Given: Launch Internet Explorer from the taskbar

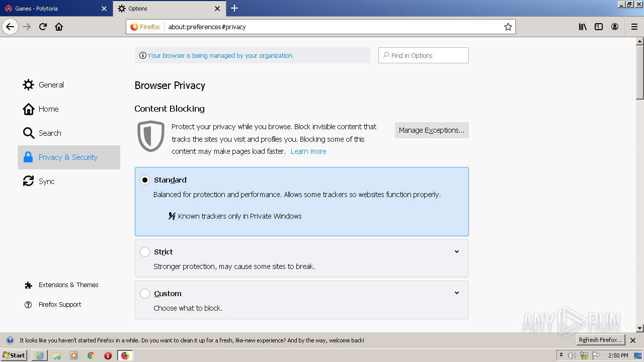Looking at the screenshot, I should 40,355.
